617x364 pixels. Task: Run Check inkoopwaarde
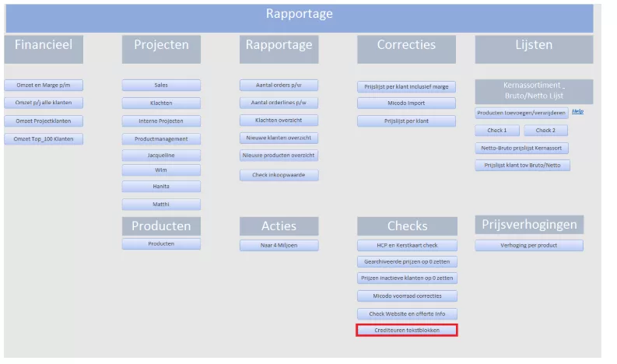[279, 175]
